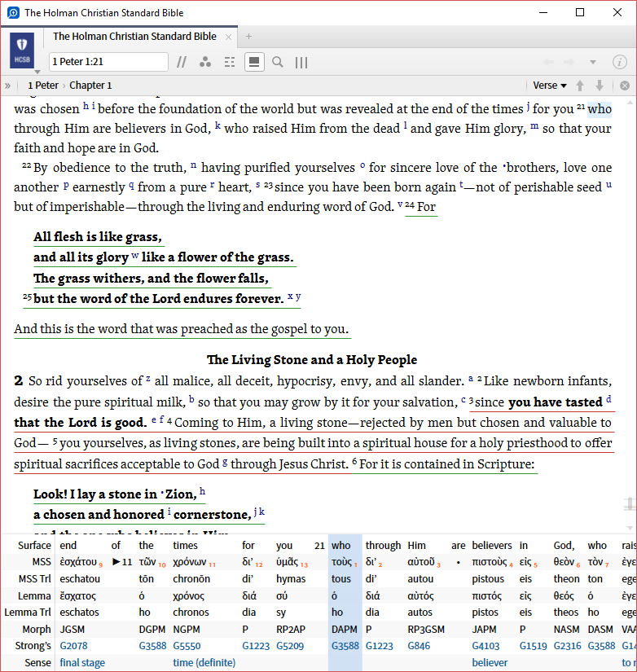Open footnote k after 'believers in God'
Viewport: 637px width, 672px height.
point(217,125)
